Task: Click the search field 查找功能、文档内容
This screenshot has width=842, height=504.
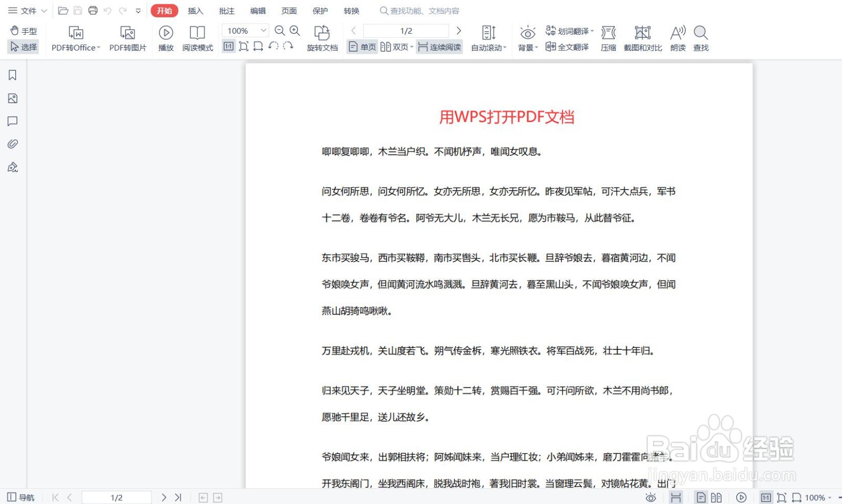Action: pyautogui.click(x=421, y=11)
